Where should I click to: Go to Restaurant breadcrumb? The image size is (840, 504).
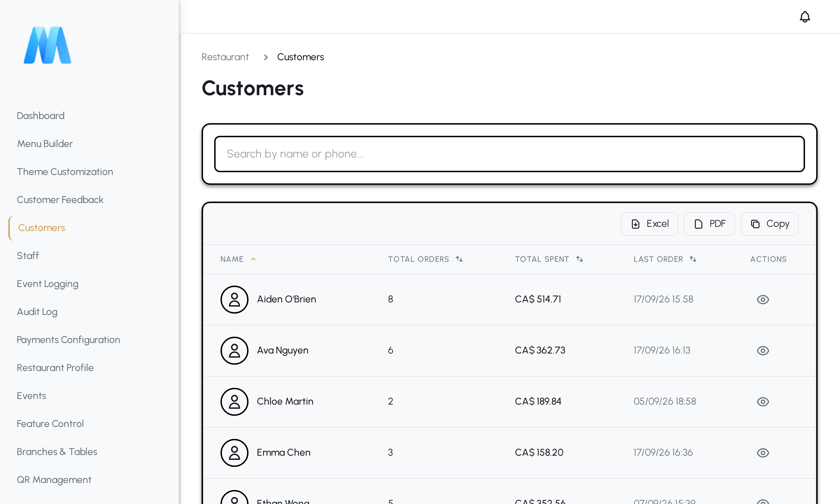(x=225, y=57)
